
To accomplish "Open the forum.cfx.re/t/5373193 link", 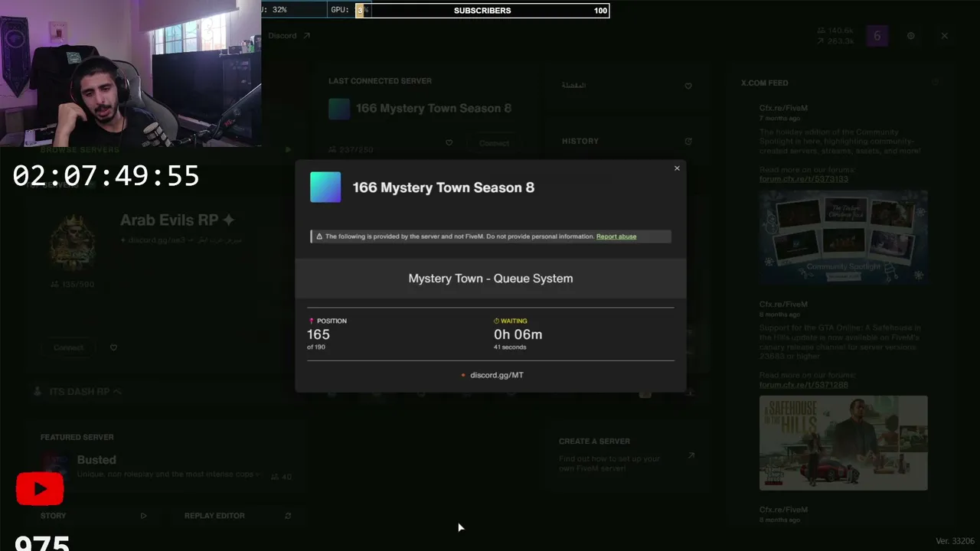I will point(803,179).
